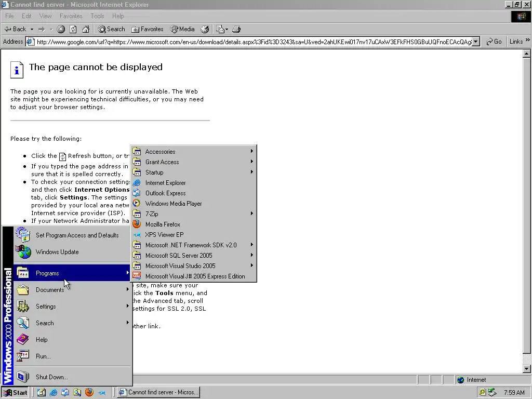
Task: Select Programs in the Start menu
Action: pos(72,273)
